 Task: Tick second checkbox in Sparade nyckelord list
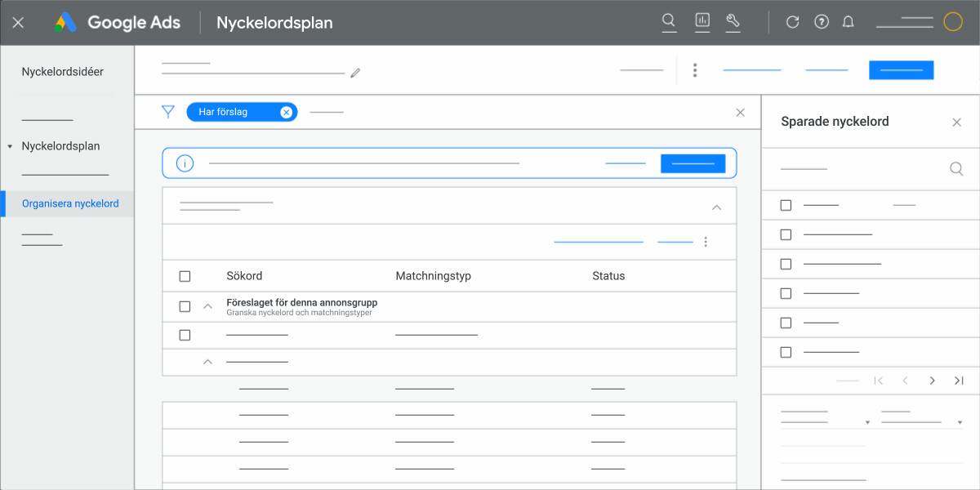tap(786, 234)
